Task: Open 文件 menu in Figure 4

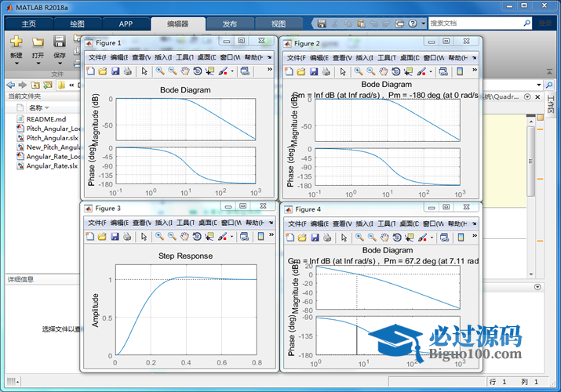Action: pyautogui.click(x=295, y=223)
